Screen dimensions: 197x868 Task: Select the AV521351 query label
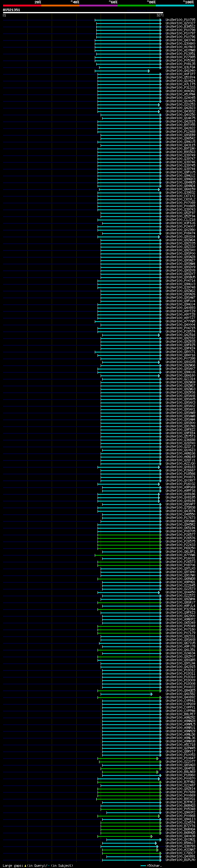click(x=11, y=10)
